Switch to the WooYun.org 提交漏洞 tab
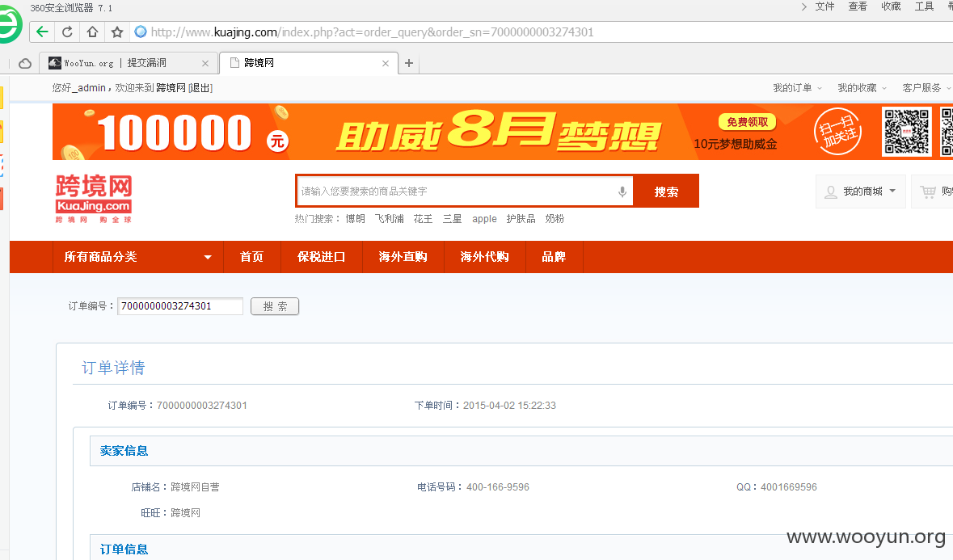The image size is (953, 560). pyautogui.click(x=129, y=63)
